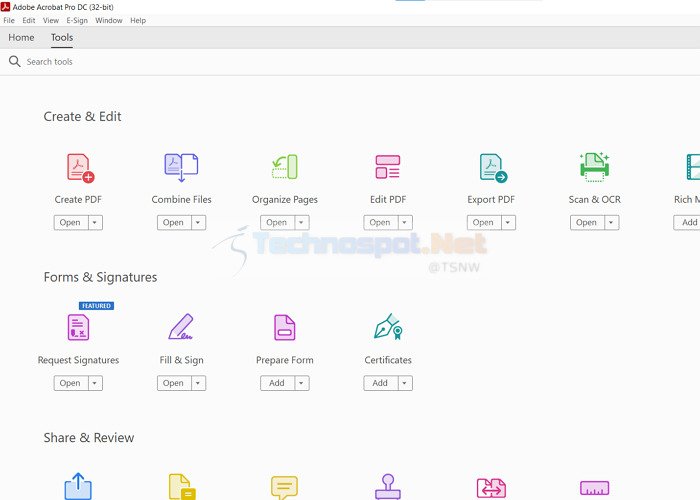
Task: Click the Certificates label text
Action: (x=388, y=360)
